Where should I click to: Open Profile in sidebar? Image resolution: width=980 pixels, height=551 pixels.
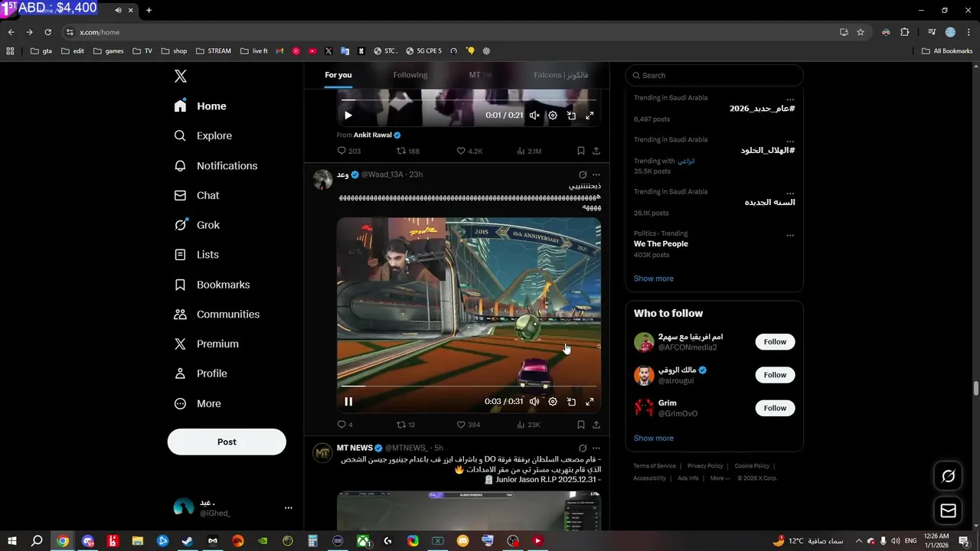201,373
